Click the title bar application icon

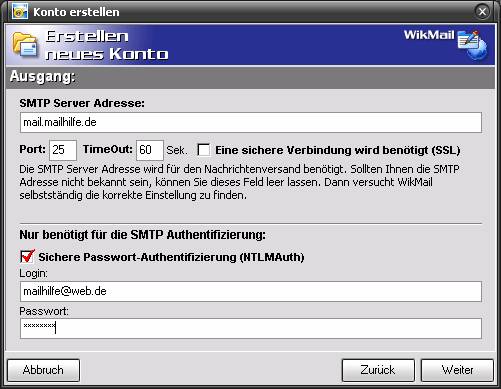tap(20, 12)
